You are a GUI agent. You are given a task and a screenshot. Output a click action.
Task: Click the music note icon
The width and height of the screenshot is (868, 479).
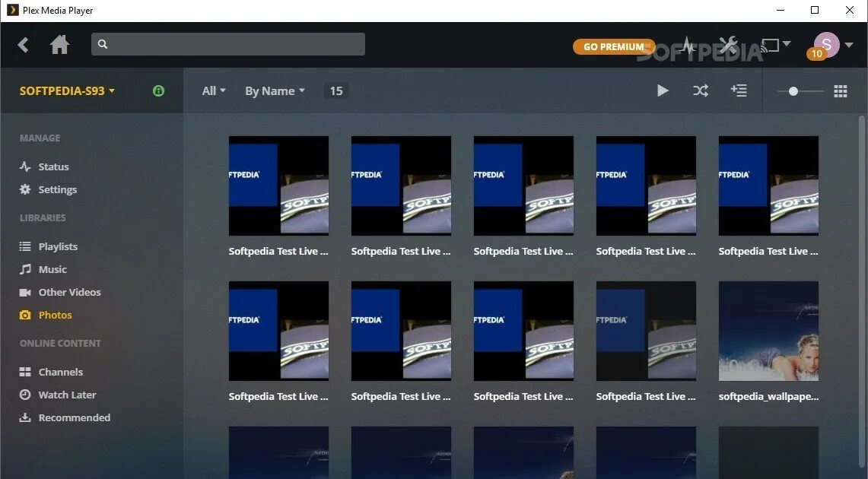(x=25, y=269)
